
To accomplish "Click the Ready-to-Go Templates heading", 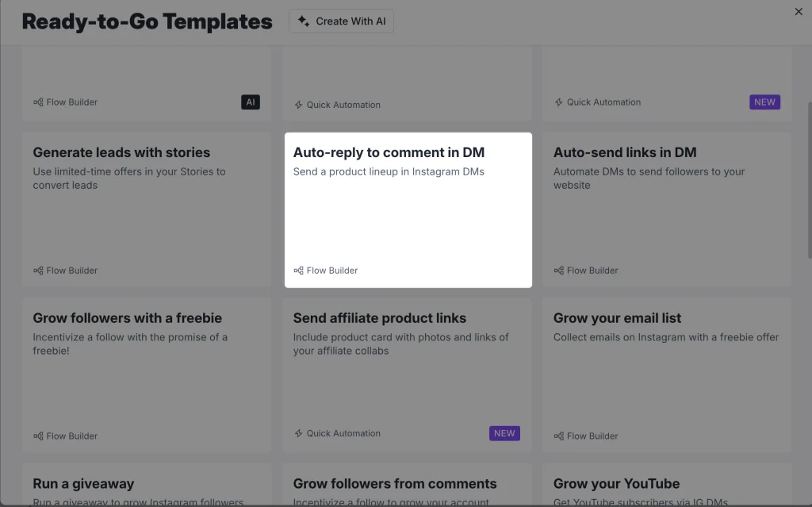I will pos(147,21).
